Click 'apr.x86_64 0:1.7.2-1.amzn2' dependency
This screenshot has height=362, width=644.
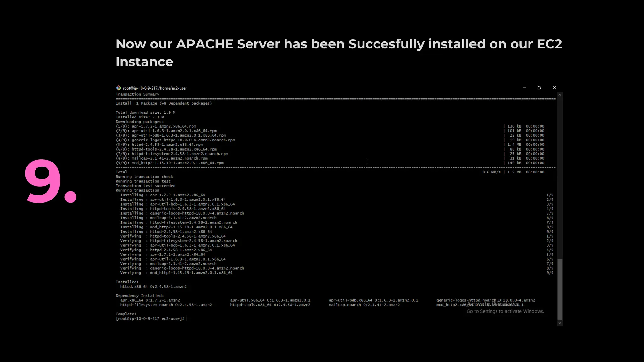click(x=150, y=300)
